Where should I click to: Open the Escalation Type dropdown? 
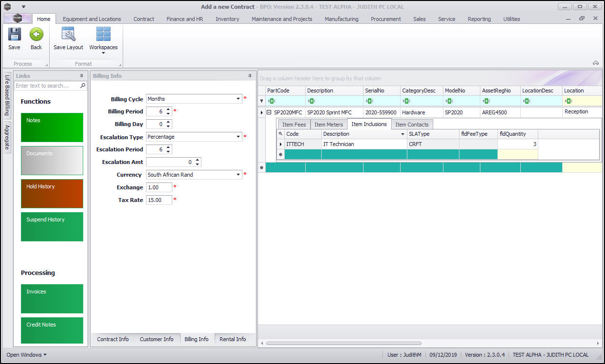pos(238,137)
